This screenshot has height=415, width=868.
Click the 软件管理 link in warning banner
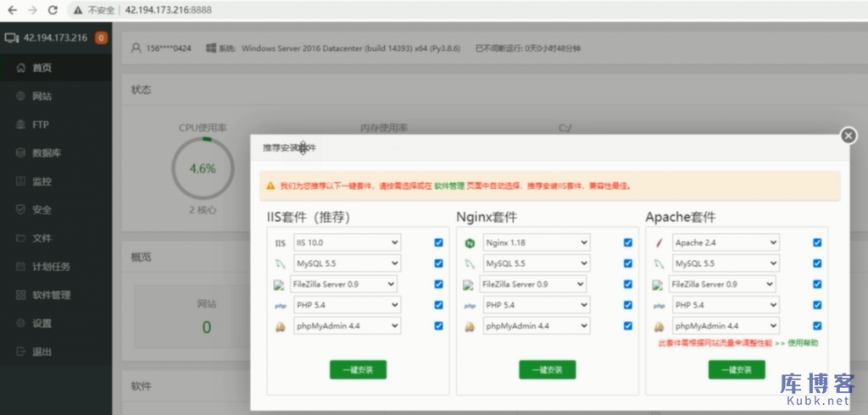[449, 186]
